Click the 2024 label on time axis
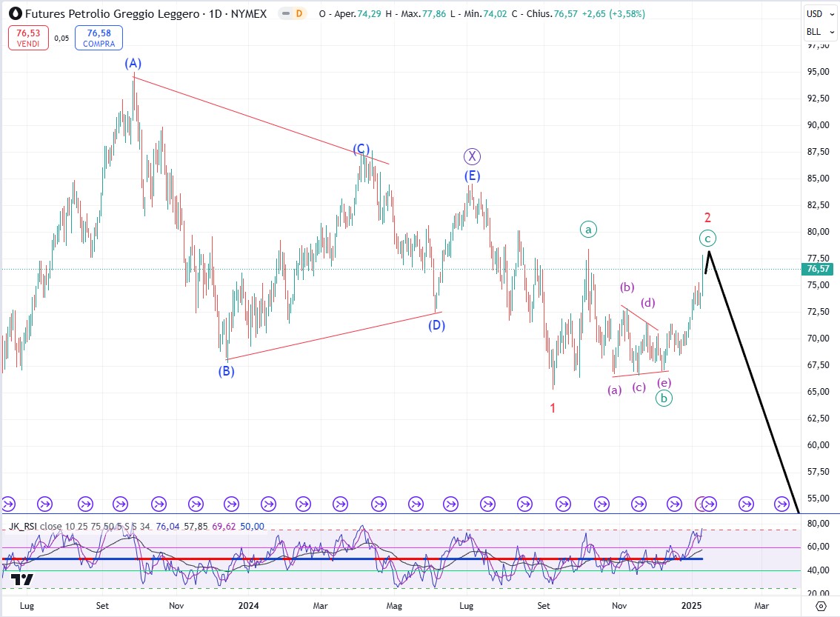 [x=248, y=606]
